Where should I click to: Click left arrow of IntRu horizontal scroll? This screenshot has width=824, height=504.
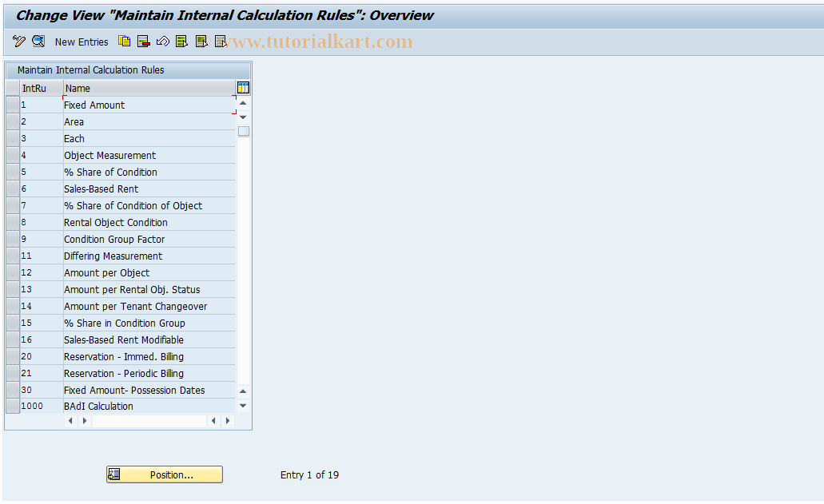tap(70, 420)
